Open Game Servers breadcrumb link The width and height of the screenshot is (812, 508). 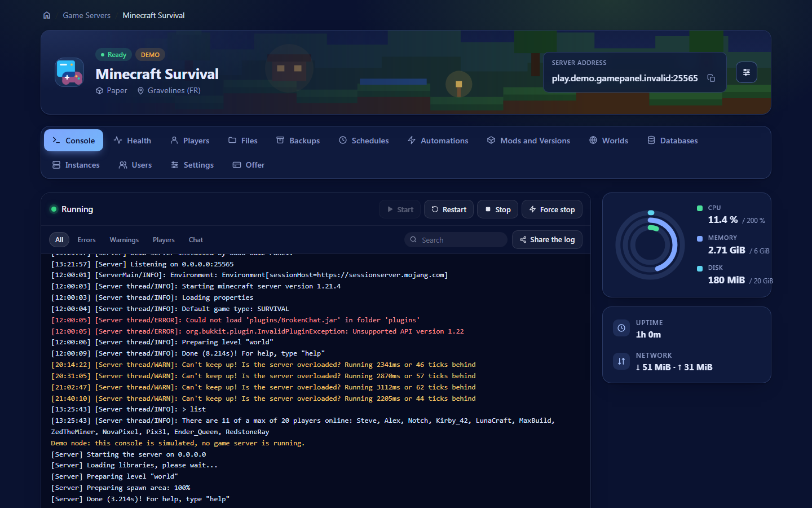86,15
